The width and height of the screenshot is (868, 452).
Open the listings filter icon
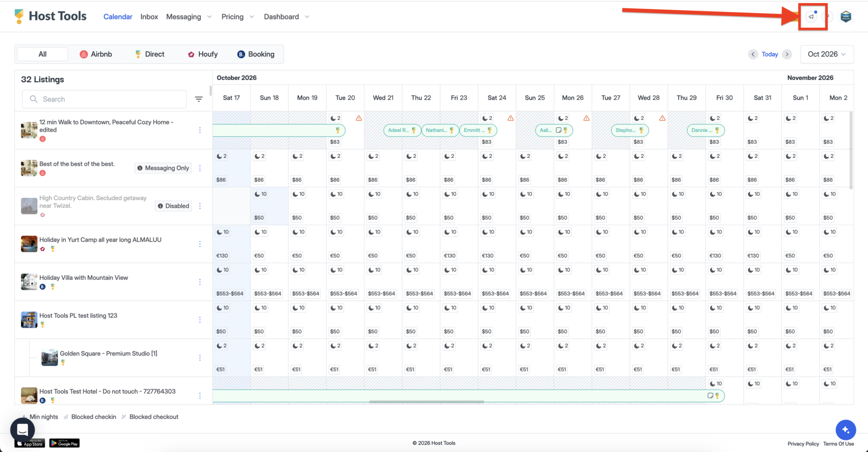tap(198, 99)
